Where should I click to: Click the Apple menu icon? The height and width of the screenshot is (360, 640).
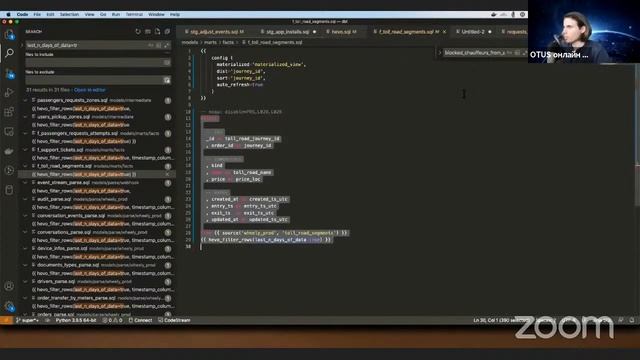point(8,14)
